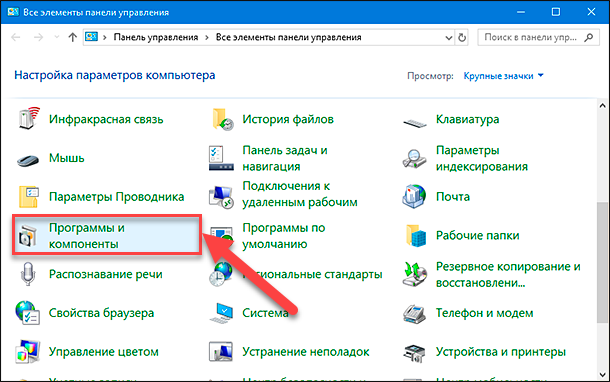Open the Mail icon

414,196
